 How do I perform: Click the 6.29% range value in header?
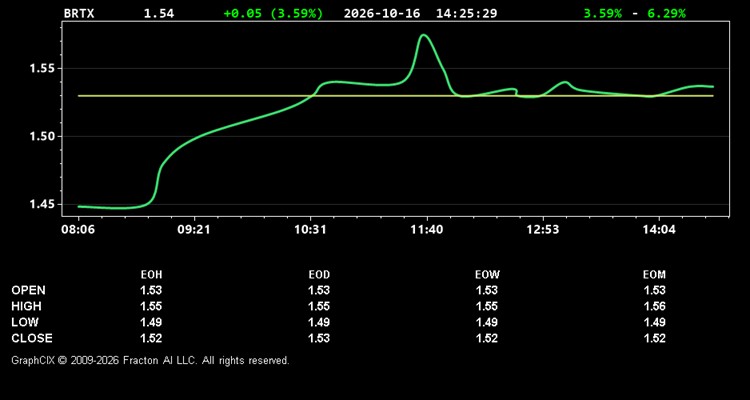(x=666, y=13)
